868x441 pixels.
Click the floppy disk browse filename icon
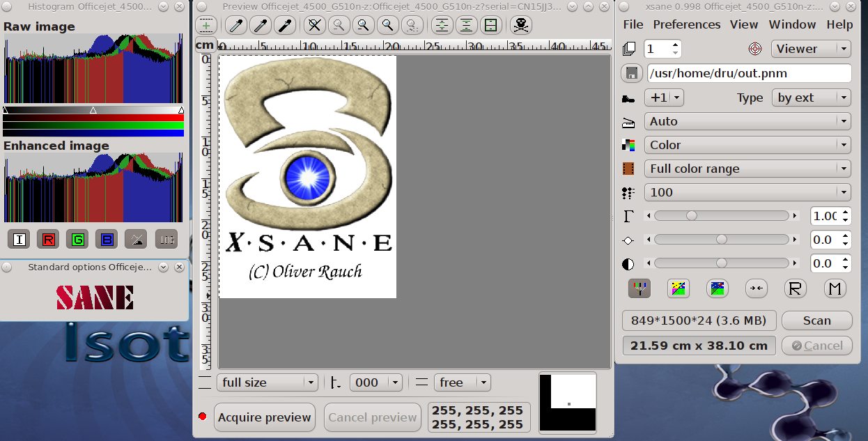pos(631,73)
